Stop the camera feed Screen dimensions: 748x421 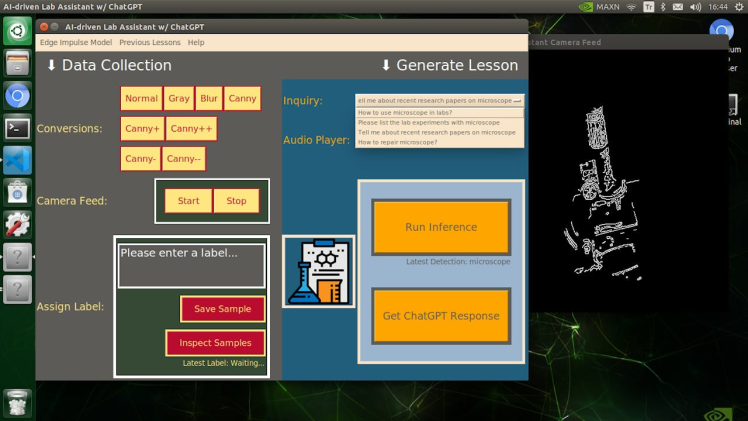(236, 201)
